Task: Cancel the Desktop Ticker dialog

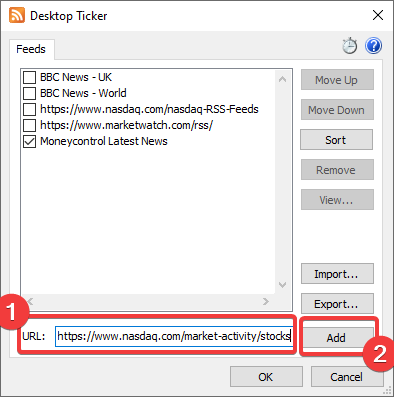Action: click(x=347, y=377)
